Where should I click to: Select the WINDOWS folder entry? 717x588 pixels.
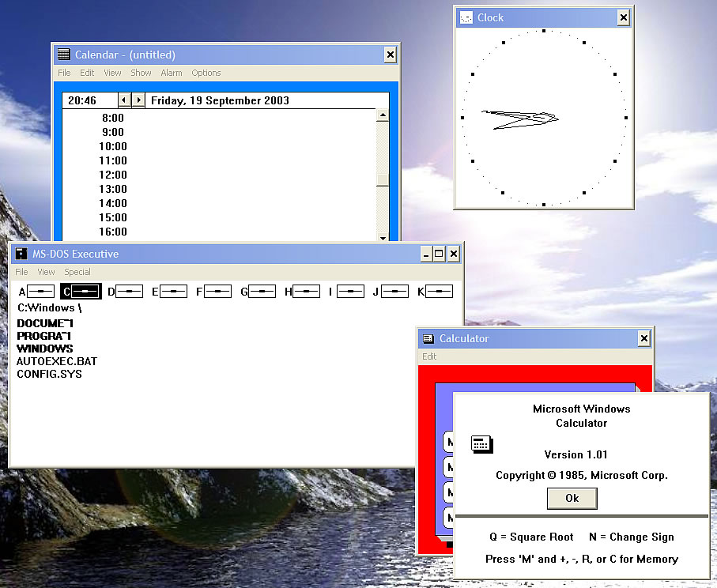pyautogui.click(x=45, y=349)
